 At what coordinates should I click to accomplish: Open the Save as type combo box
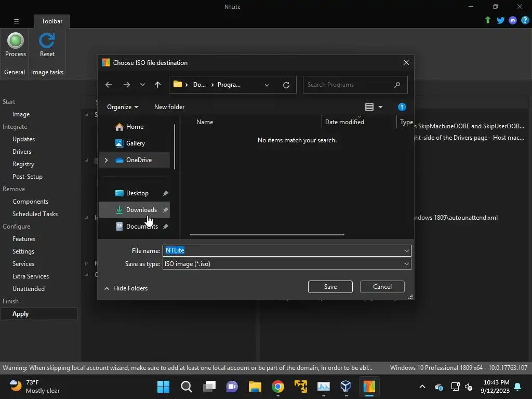click(x=287, y=264)
